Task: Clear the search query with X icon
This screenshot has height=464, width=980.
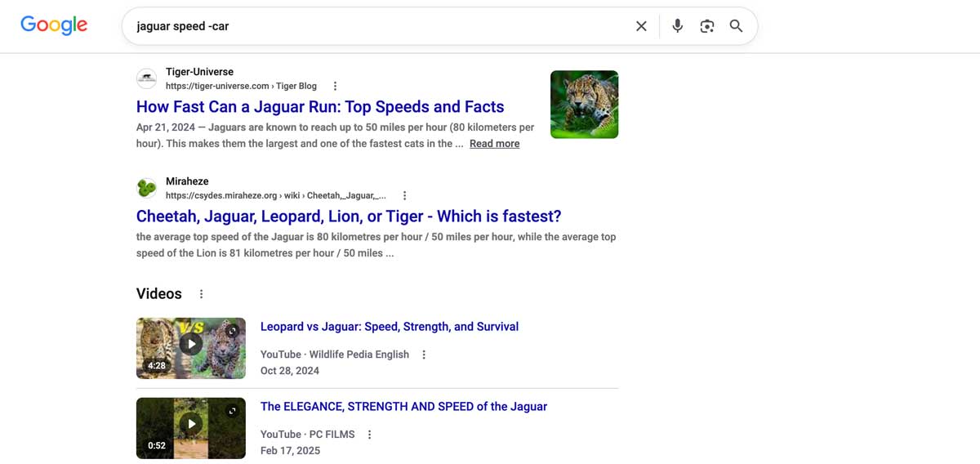Action: pos(641,26)
